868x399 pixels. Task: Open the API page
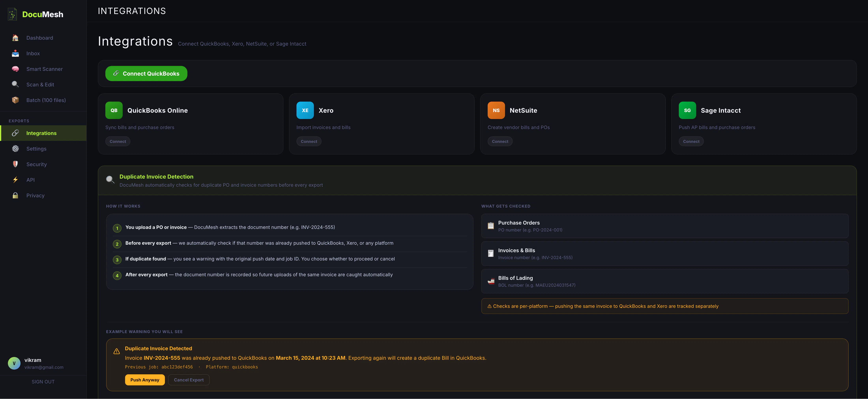[x=43, y=180]
